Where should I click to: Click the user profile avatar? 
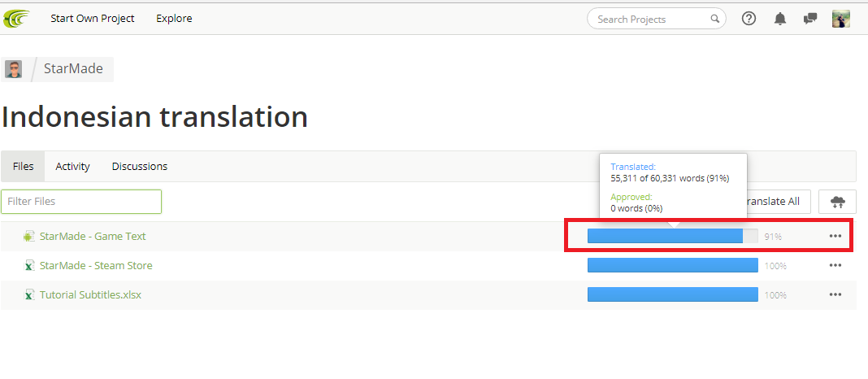[x=841, y=19]
